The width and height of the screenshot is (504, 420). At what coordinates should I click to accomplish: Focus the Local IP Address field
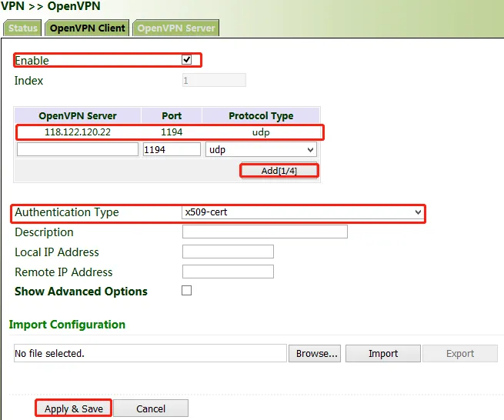tap(228, 252)
